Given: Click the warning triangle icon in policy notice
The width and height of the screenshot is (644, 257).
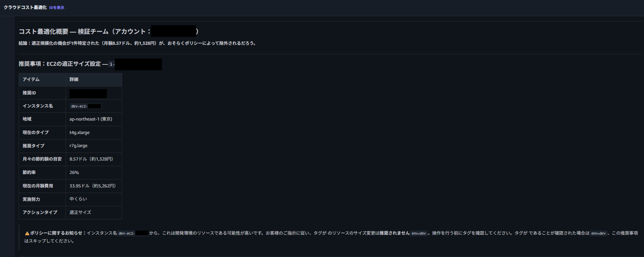Looking at the screenshot, I should tap(27, 233).
